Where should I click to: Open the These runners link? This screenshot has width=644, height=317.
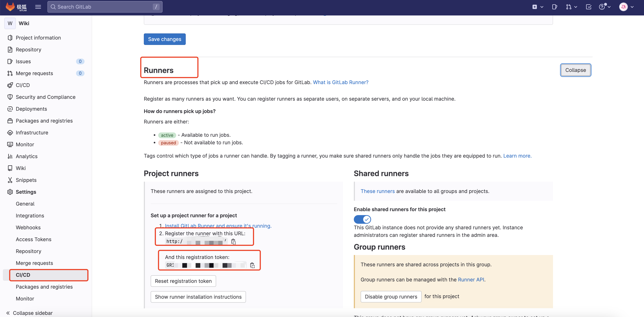tap(378, 191)
